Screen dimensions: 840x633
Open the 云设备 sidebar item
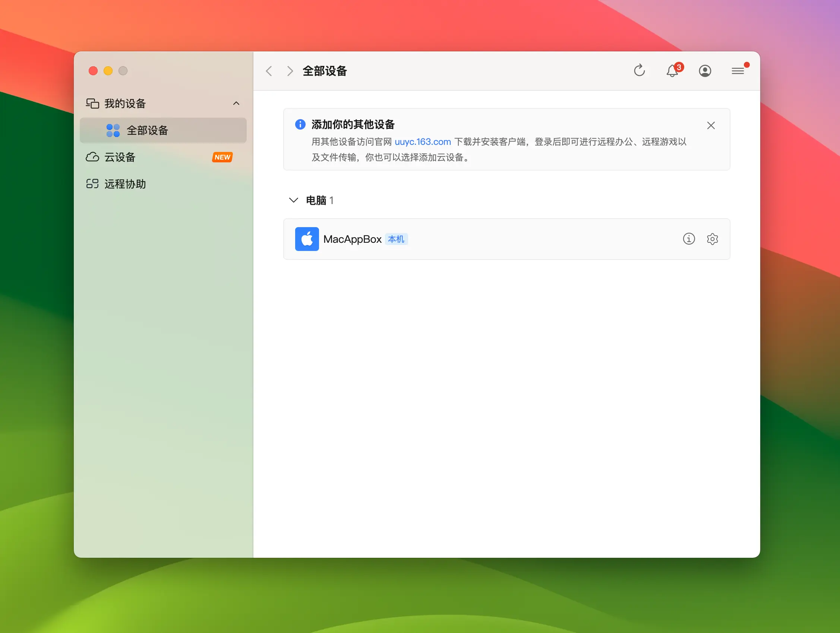(120, 157)
